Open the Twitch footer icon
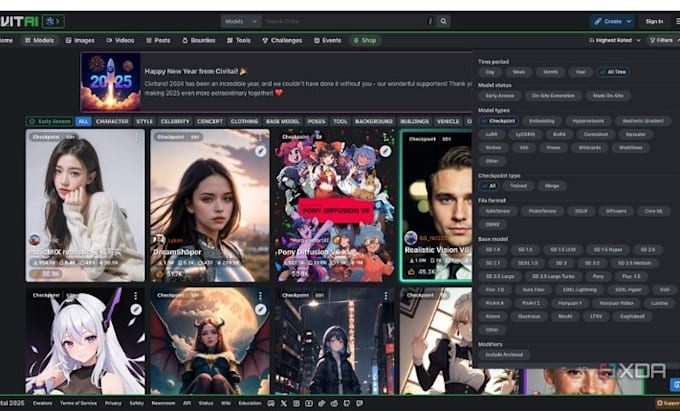 coord(359,403)
